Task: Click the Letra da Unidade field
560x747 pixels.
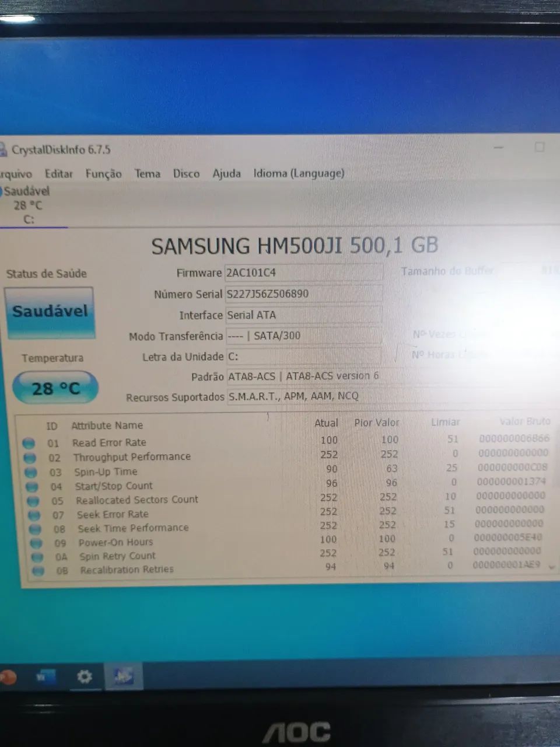Action: (x=303, y=357)
